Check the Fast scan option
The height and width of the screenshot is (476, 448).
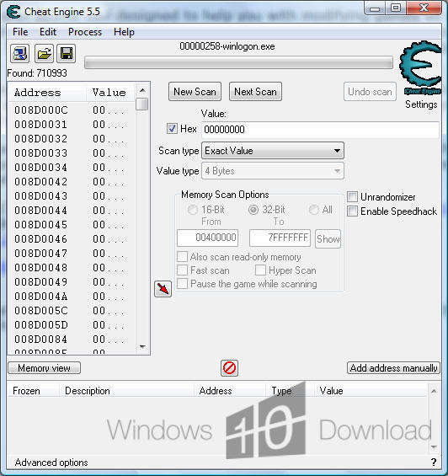coord(182,270)
